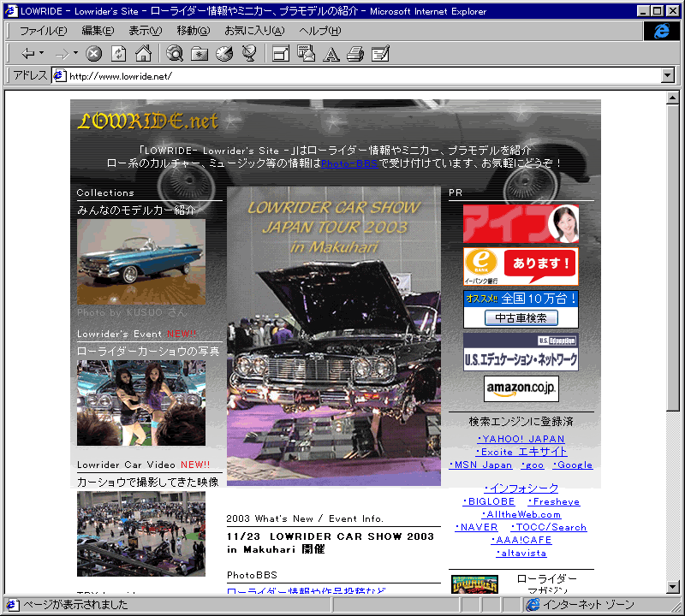Open the 編集(E) menu
Image resolution: width=685 pixels, height=616 pixels.
[x=98, y=31]
